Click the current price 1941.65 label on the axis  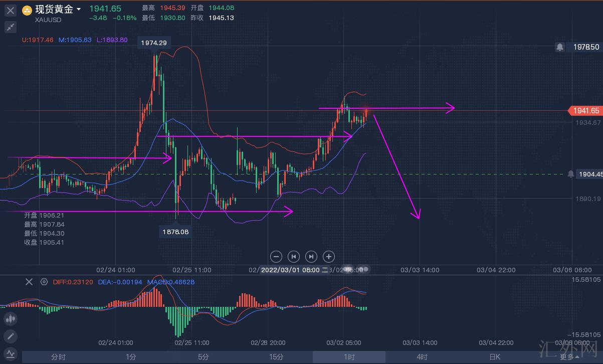coord(584,111)
